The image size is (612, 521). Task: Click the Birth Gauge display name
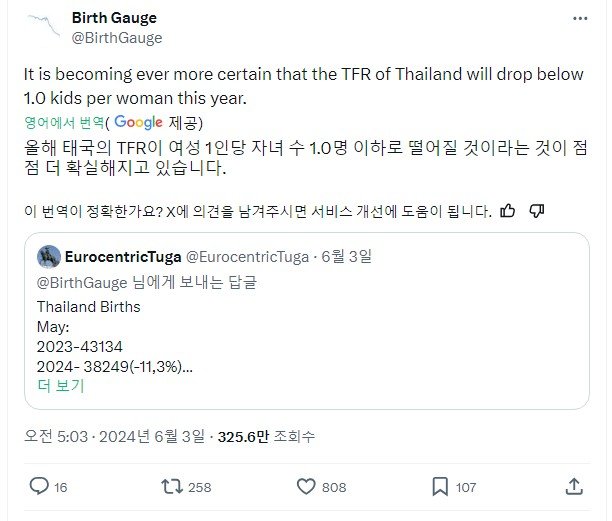tap(115, 18)
